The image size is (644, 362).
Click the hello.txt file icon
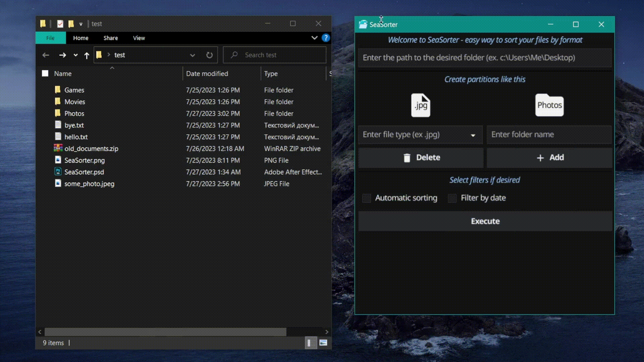point(58,137)
